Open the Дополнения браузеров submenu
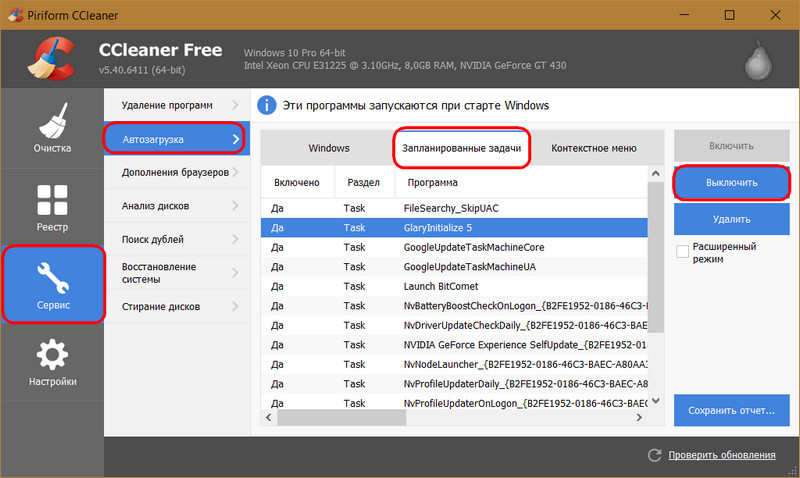 pos(174,172)
